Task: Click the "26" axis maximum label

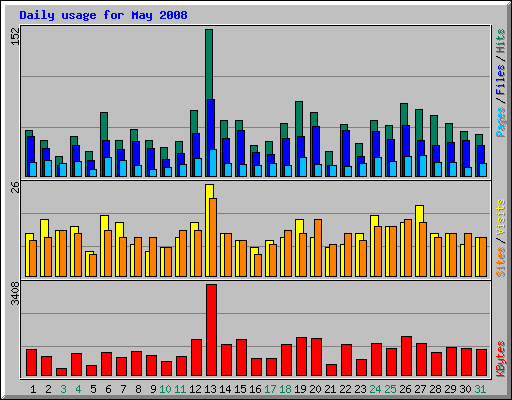Action: [x=15, y=187]
